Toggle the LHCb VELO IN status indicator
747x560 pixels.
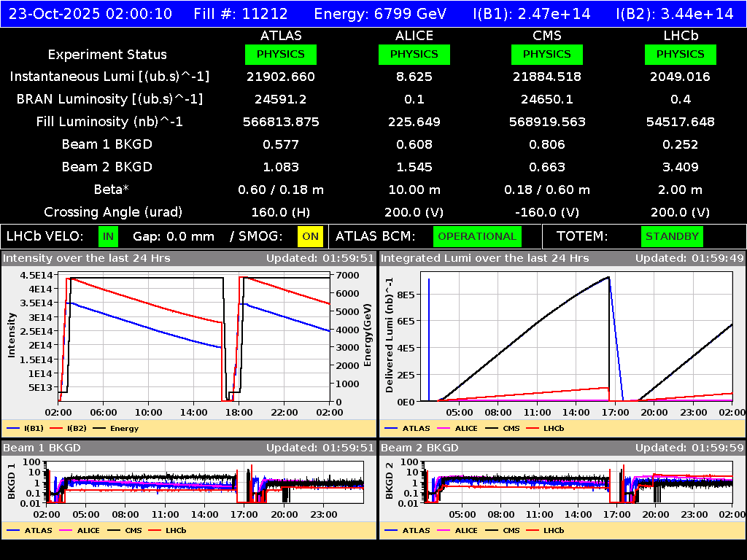(107, 236)
